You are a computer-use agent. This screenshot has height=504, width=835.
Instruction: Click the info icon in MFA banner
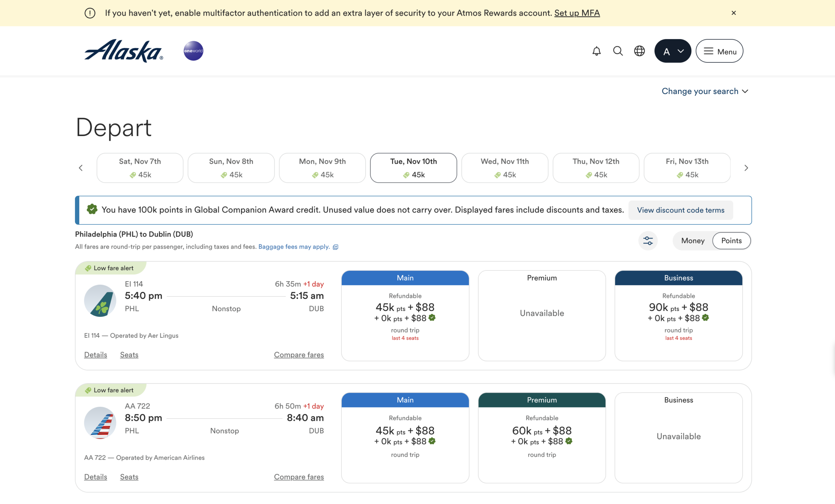point(90,13)
